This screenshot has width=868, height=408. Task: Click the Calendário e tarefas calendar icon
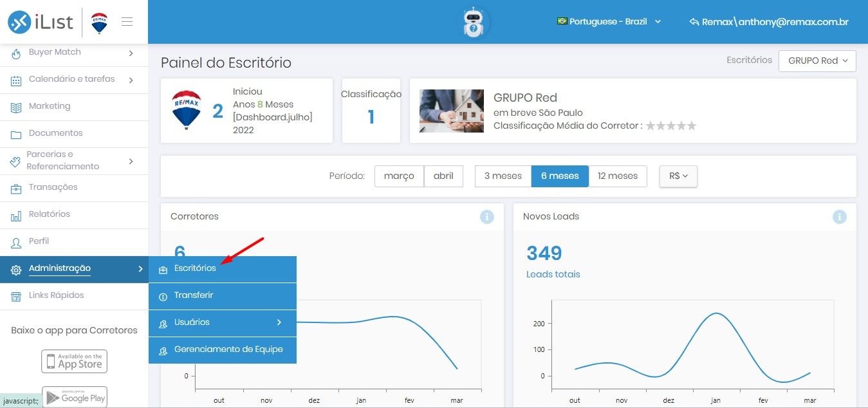click(x=16, y=80)
